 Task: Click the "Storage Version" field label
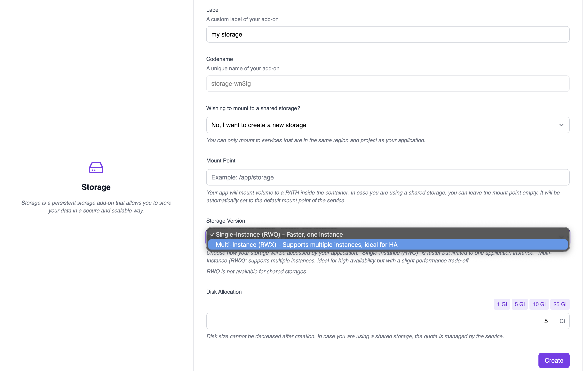(x=225, y=221)
